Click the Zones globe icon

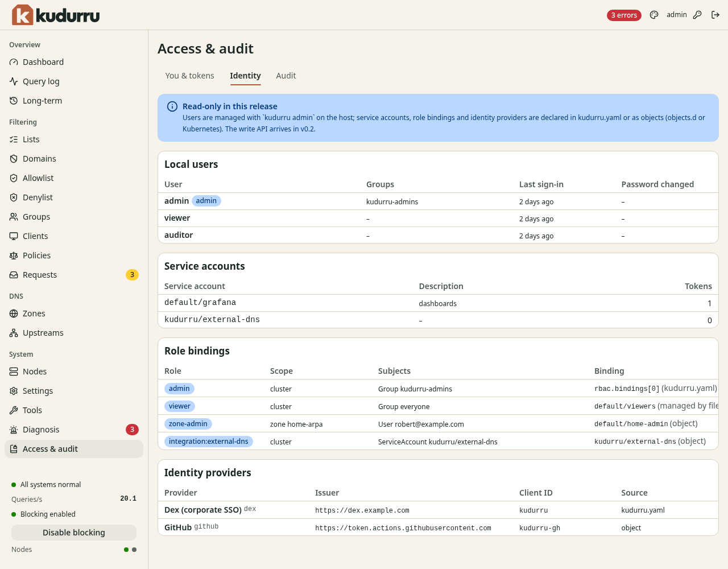(14, 314)
